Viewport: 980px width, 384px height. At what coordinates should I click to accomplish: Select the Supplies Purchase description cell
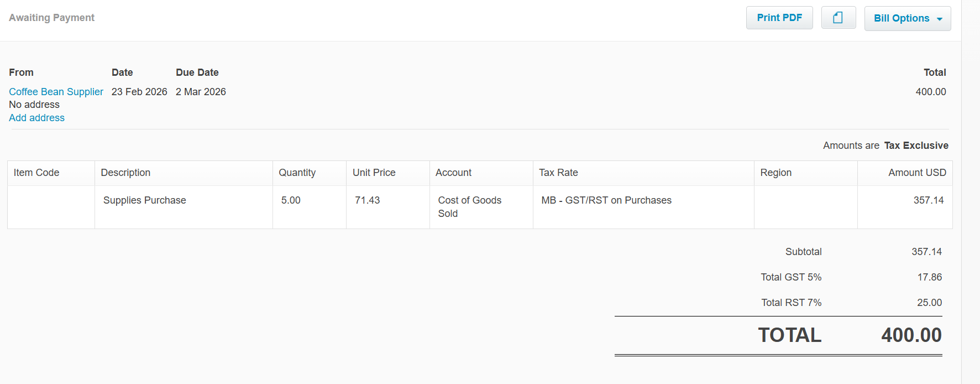144,200
